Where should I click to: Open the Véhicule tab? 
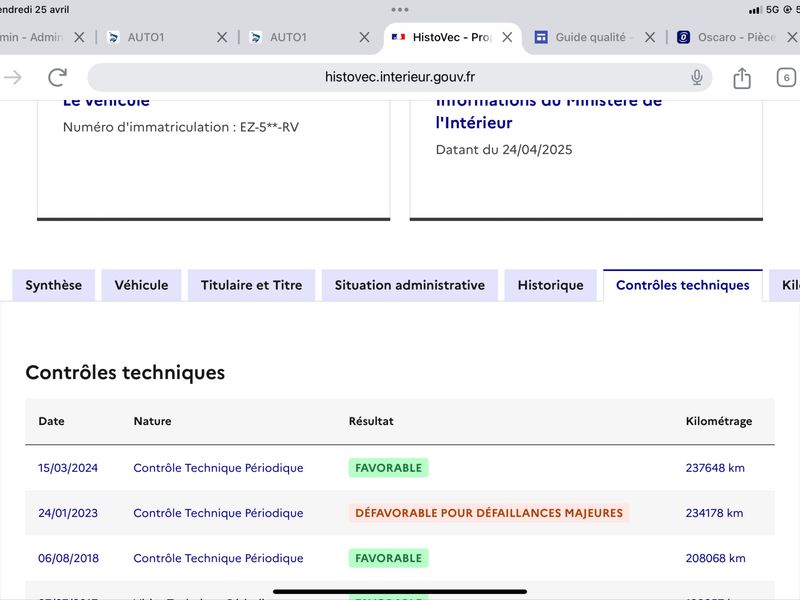click(141, 285)
